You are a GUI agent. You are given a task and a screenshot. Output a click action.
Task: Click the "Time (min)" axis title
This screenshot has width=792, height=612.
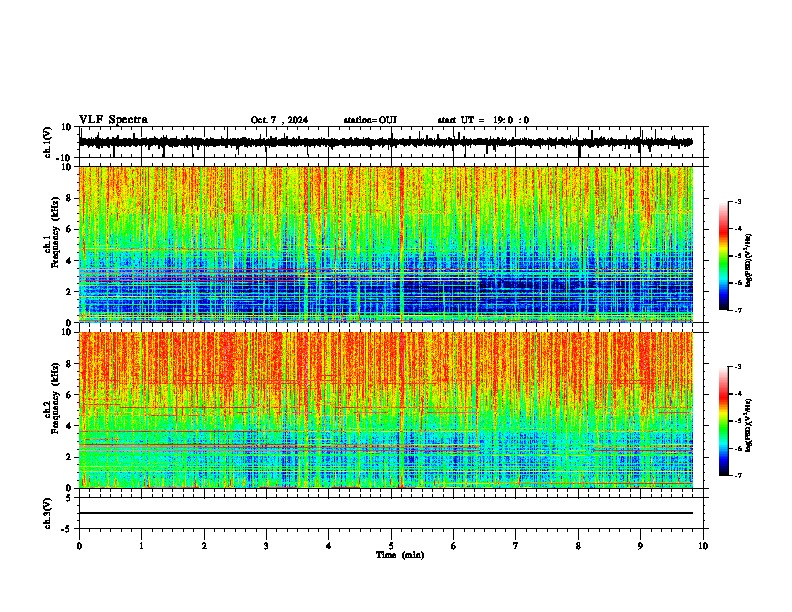pos(400,555)
